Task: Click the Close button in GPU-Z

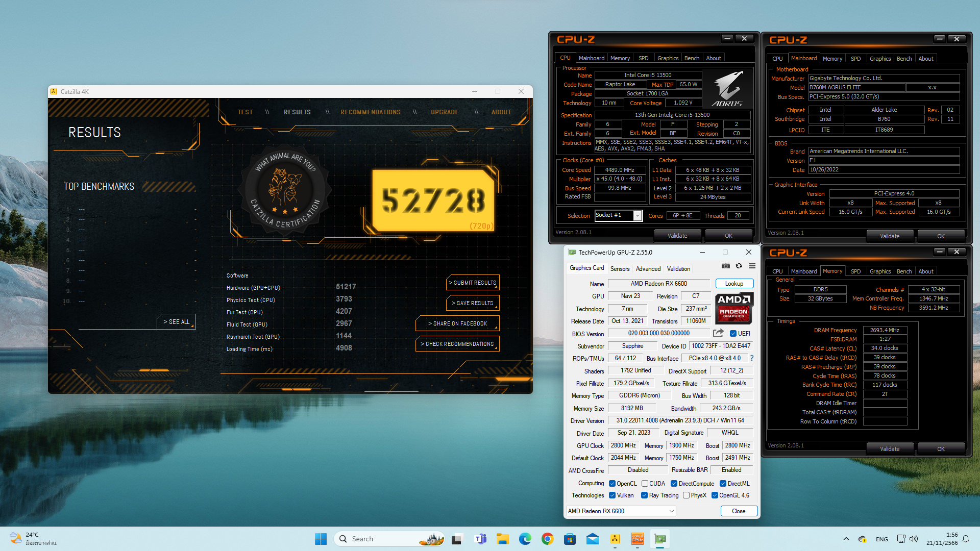Action: pyautogui.click(x=739, y=511)
